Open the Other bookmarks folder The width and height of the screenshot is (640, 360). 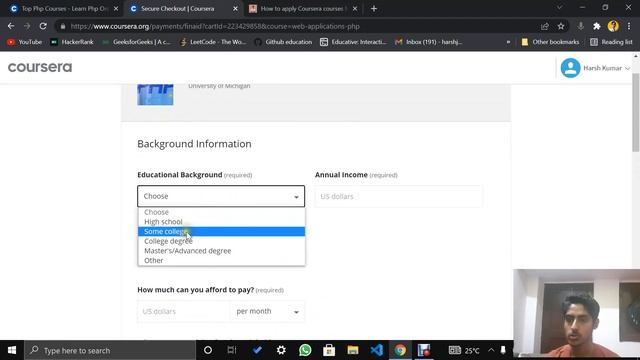click(x=550, y=42)
